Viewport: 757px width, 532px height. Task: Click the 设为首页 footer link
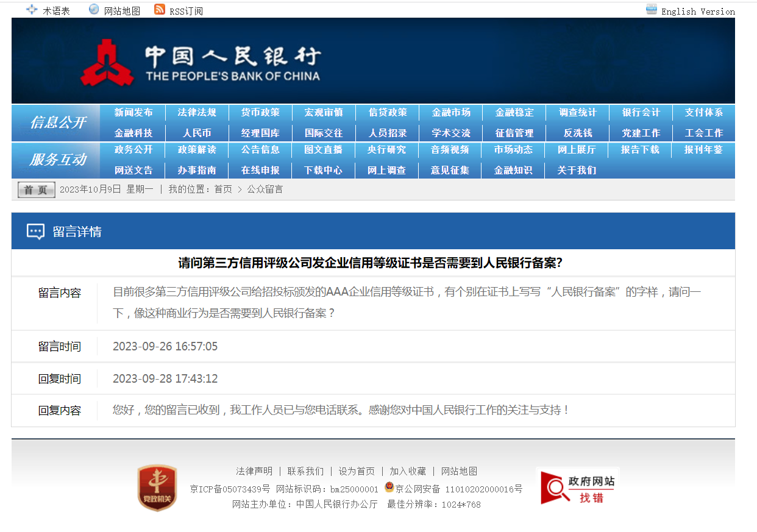pos(357,471)
